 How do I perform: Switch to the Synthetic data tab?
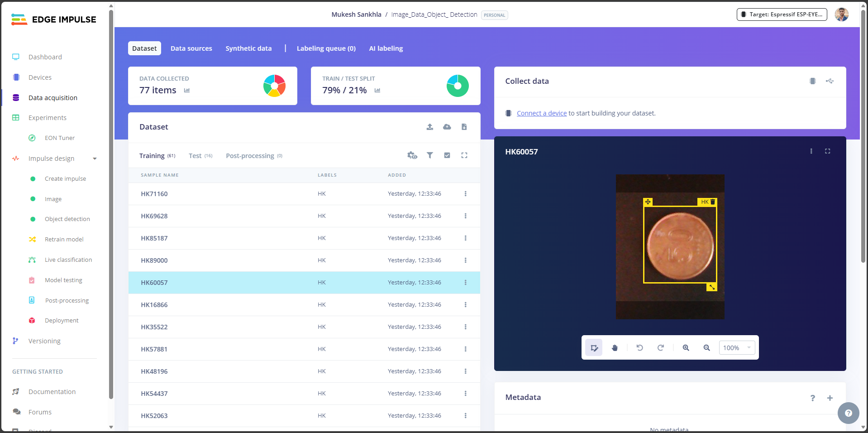[x=248, y=48]
